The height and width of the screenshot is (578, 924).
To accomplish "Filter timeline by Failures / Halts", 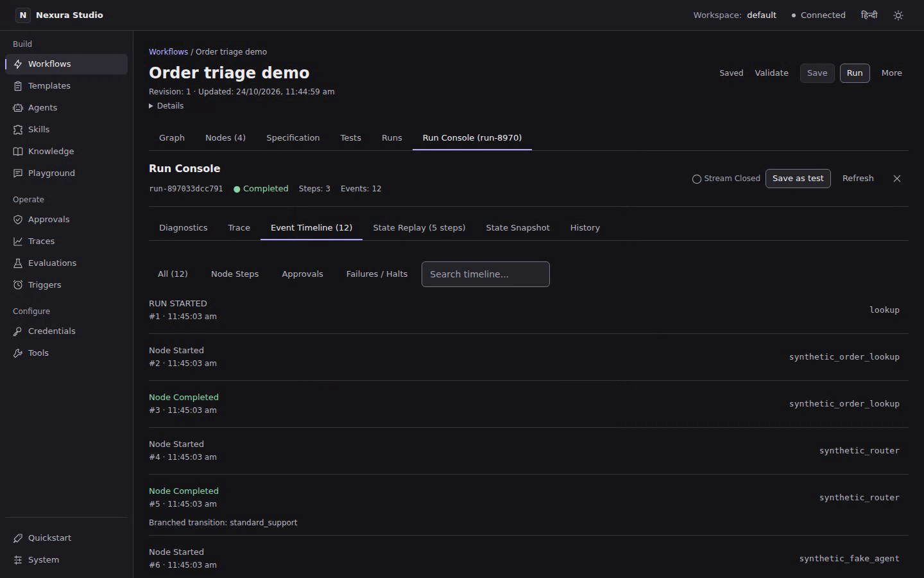I will pyautogui.click(x=377, y=274).
